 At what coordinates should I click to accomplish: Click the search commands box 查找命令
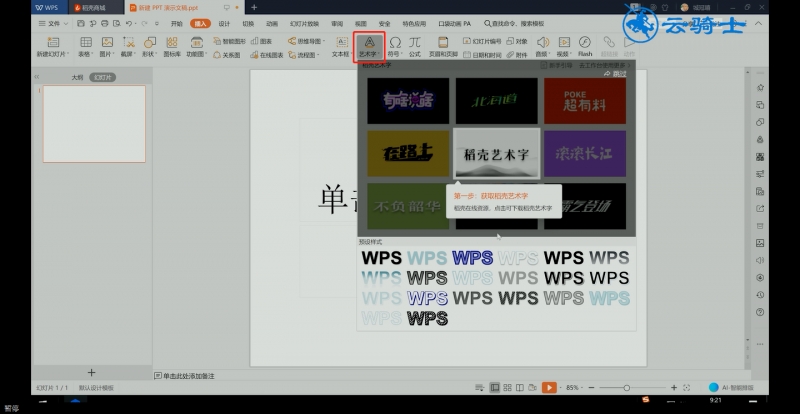coord(514,23)
